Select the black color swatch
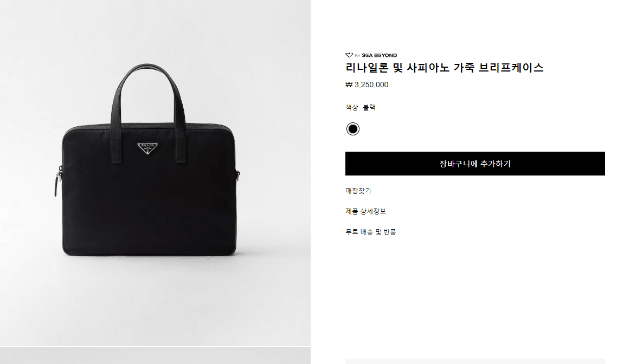 tap(353, 129)
